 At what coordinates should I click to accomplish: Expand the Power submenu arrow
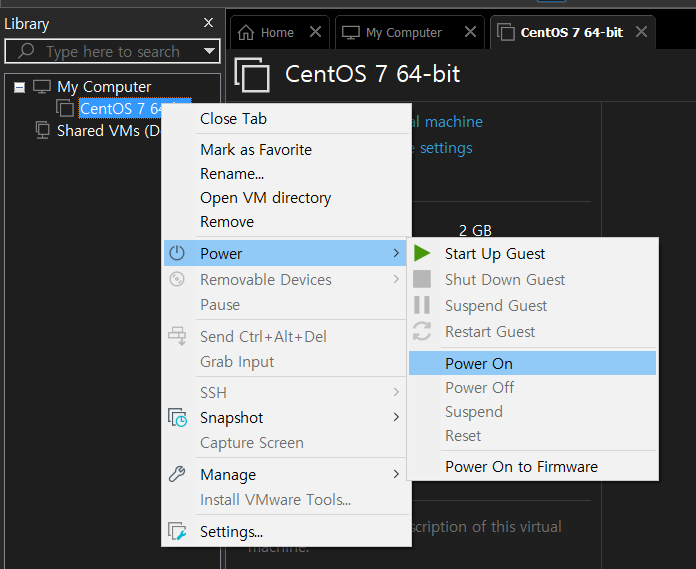[396, 253]
